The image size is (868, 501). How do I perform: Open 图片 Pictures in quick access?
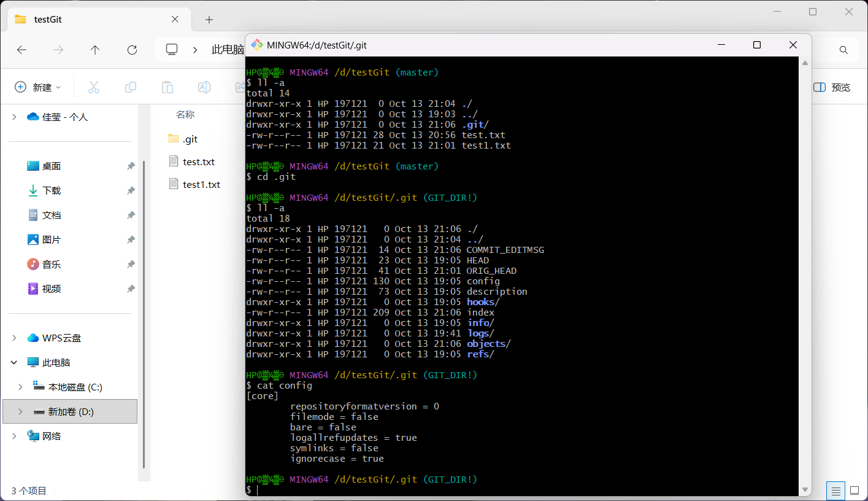point(52,239)
